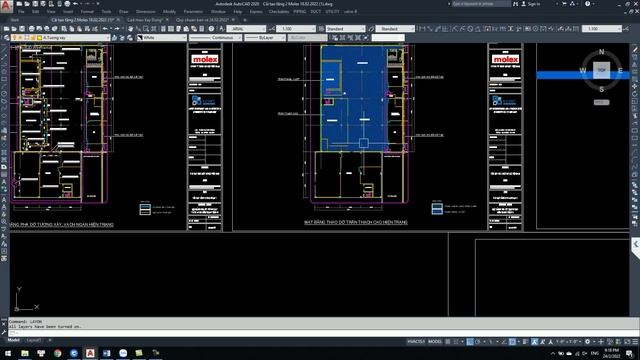The image size is (640, 360).
Task: Click the Plot icon in quick access toolbar
Action: coord(67,4)
